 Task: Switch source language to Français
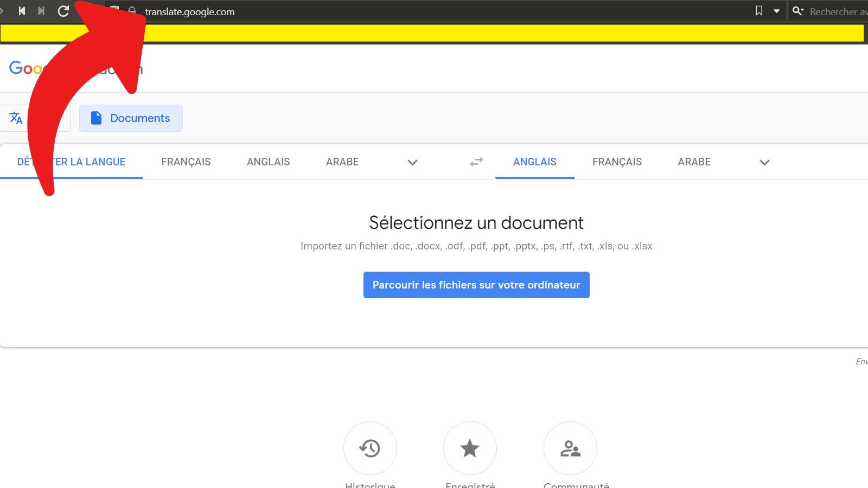[186, 162]
